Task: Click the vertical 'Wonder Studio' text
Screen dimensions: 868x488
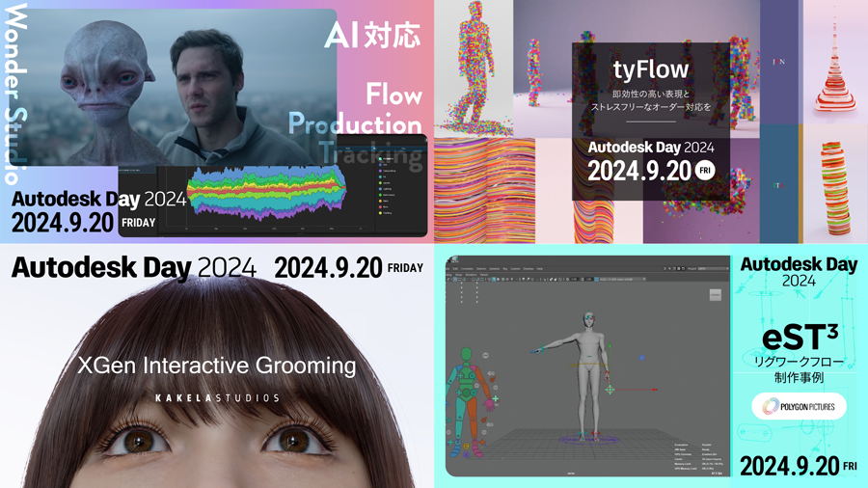Action: [15, 95]
